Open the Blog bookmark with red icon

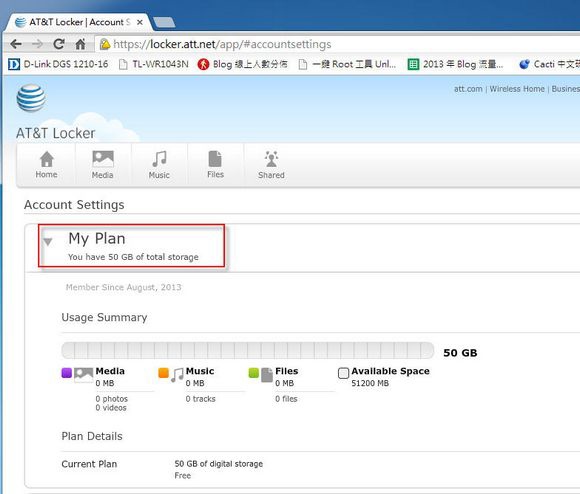242,64
